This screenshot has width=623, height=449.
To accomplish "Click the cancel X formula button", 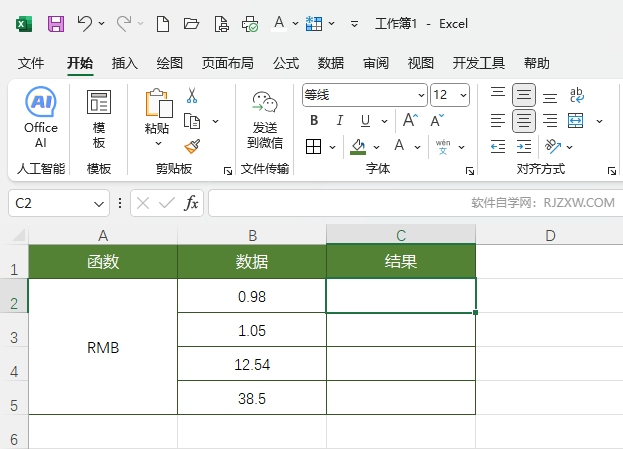I will tap(143, 203).
